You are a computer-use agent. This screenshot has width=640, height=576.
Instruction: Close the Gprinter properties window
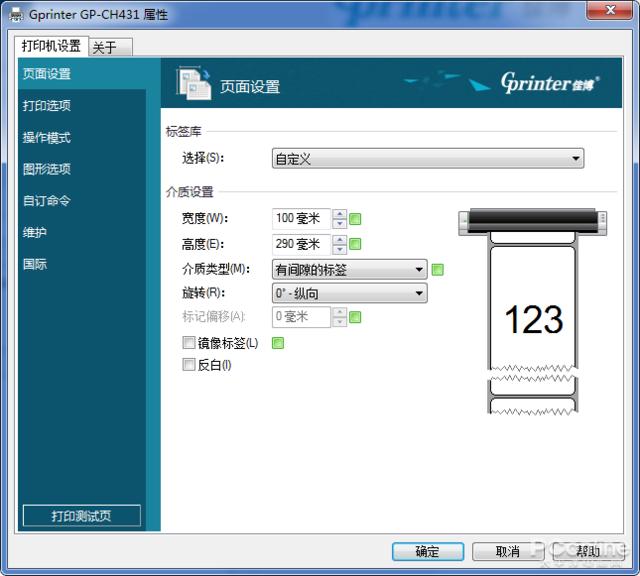tap(610, 10)
